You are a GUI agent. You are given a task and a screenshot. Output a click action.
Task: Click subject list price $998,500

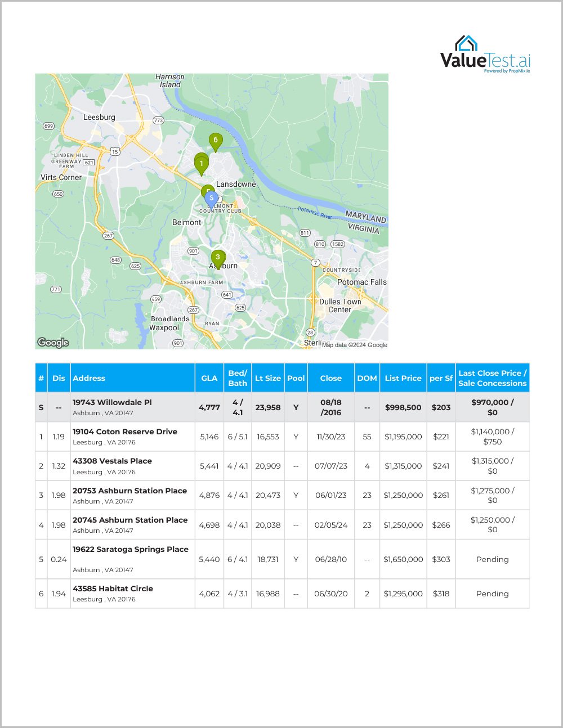coord(403,407)
